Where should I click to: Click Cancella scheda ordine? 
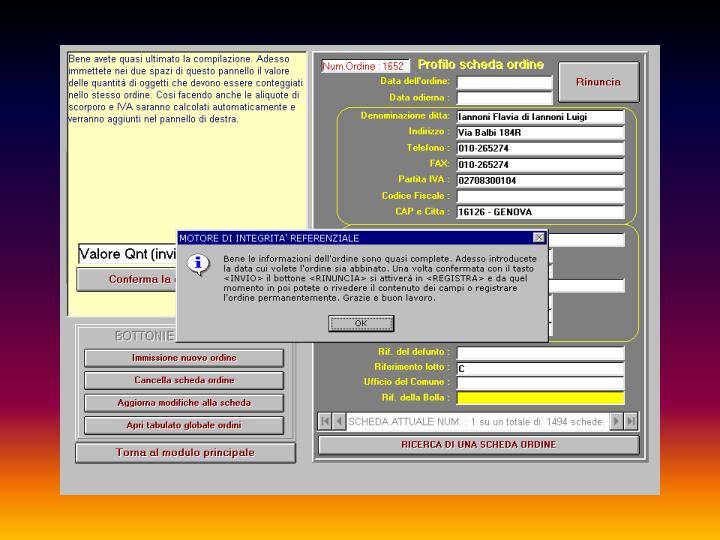[184, 381]
